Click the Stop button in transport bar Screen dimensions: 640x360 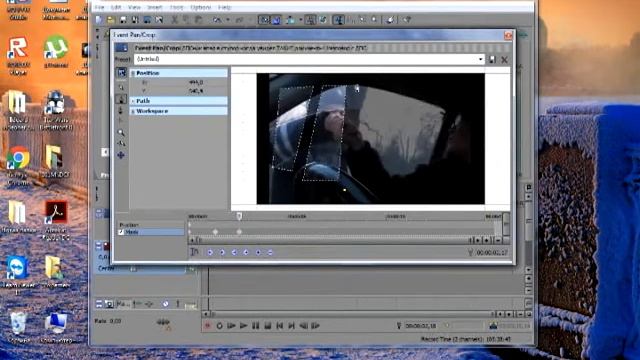click(x=267, y=326)
